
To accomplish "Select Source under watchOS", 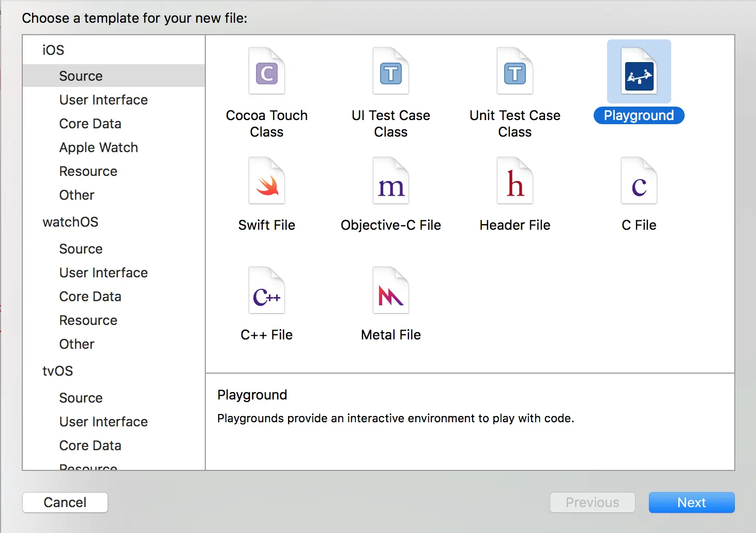I will click(81, 249).
